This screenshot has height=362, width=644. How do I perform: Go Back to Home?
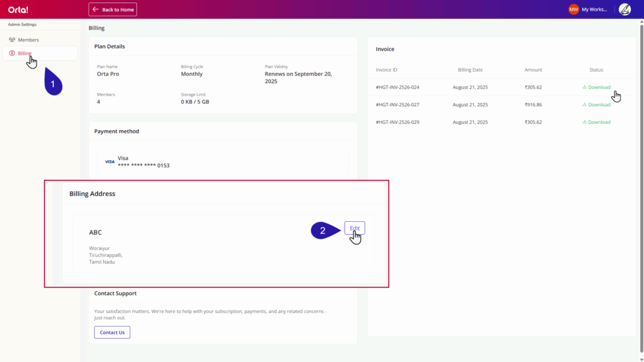pos(113,9)
